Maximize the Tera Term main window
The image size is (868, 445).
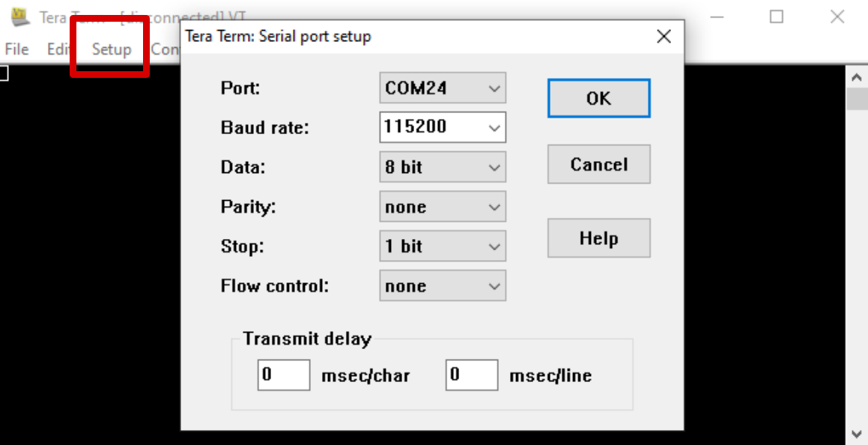777,16
